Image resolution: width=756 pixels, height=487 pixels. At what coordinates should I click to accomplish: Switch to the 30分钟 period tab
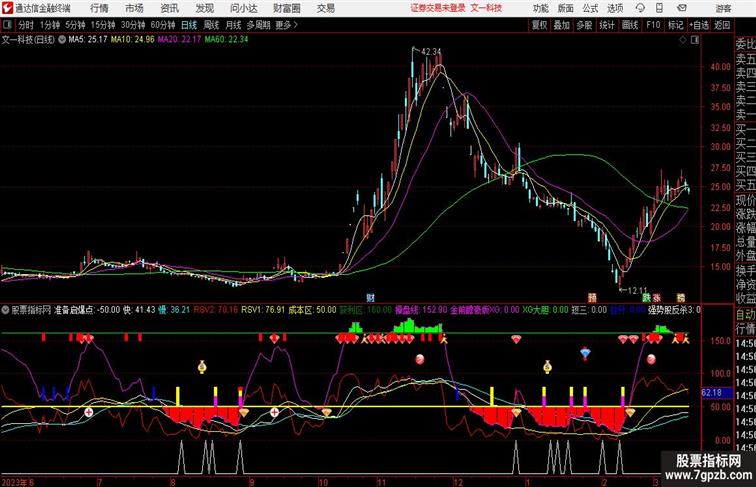click(133, 25)
